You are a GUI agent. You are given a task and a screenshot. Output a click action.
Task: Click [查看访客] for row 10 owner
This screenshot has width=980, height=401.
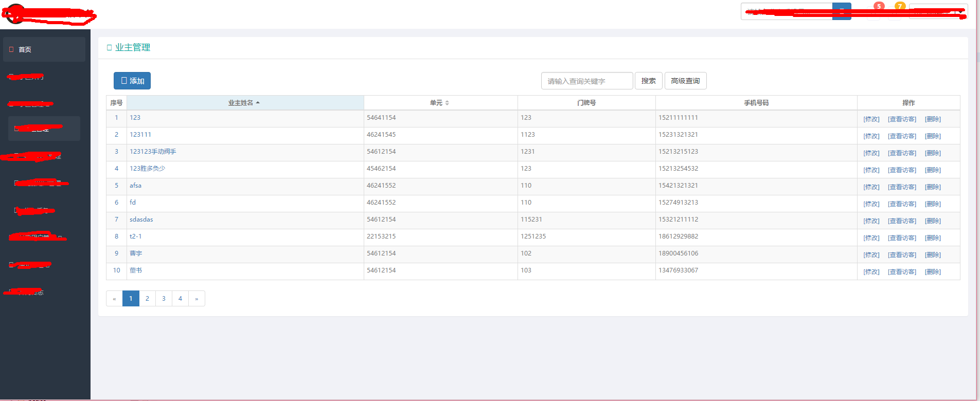coord(902,272)
